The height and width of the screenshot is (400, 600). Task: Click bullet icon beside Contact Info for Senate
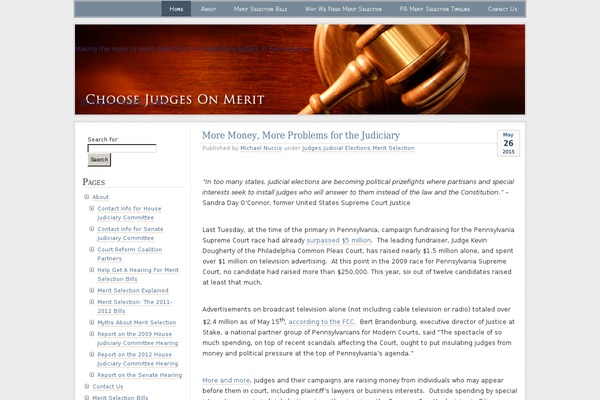(91, 229)
